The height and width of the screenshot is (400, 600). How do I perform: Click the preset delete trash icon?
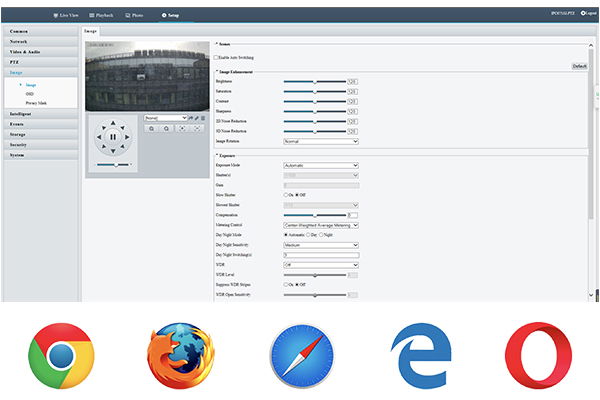(x=203, y=118)
